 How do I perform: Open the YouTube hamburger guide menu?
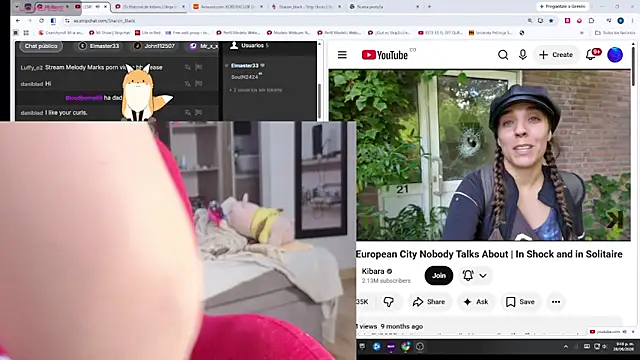[342, 55]
